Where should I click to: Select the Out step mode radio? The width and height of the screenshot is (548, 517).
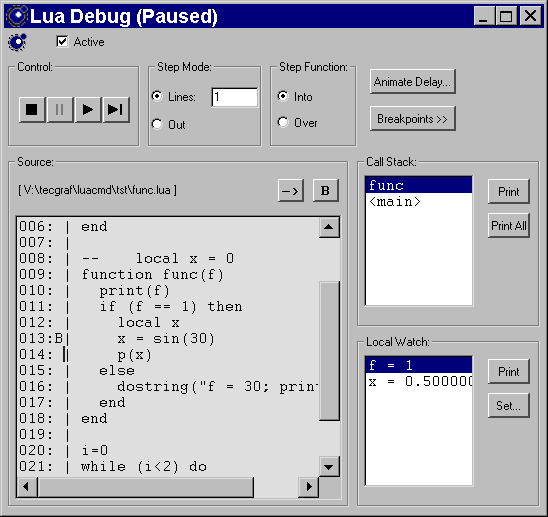pos(157,124)
